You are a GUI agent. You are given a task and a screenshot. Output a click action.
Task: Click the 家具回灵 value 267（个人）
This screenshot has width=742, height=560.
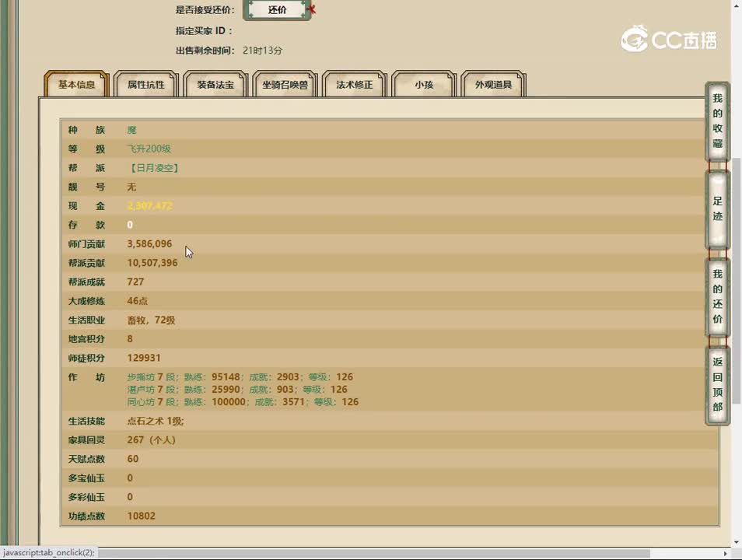click(x=152, y=439)
